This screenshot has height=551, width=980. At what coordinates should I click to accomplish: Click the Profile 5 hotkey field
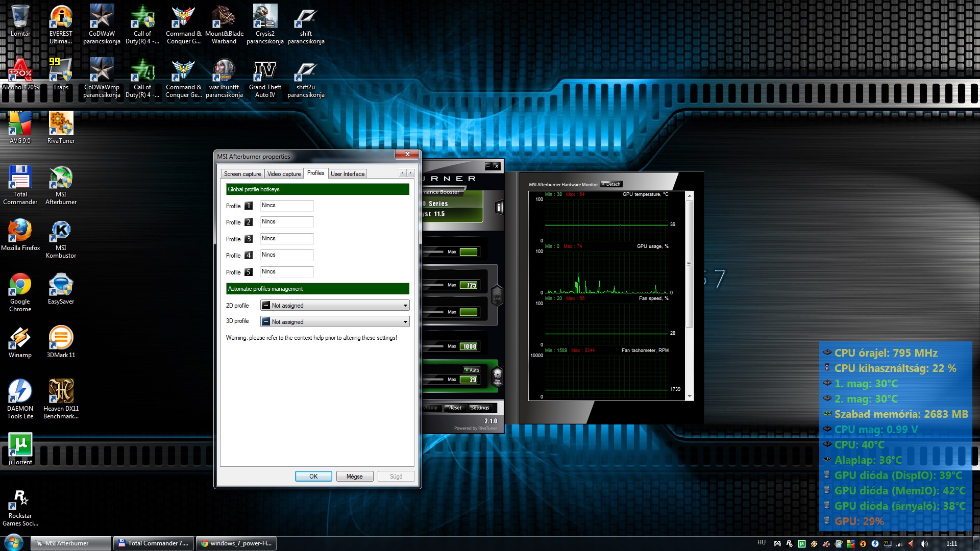[x=287, y=272]
